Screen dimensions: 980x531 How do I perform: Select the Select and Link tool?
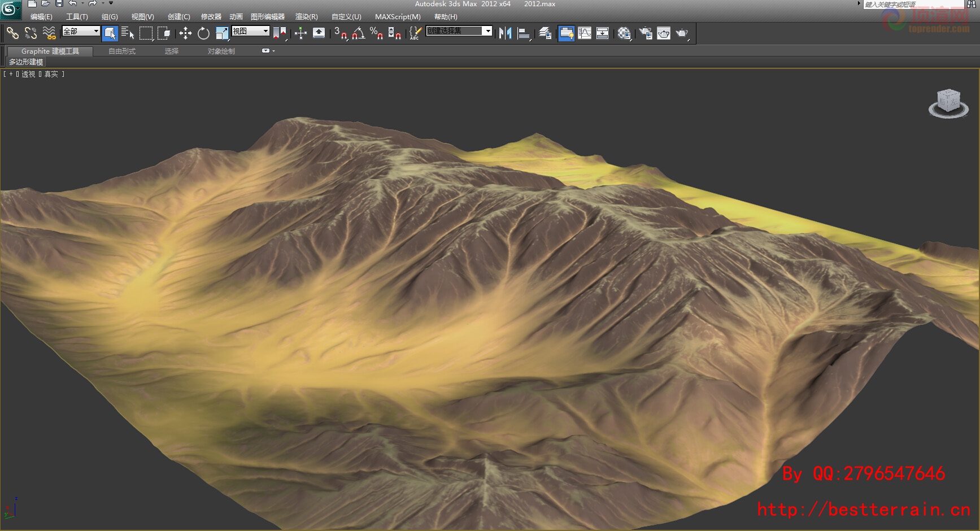(x=12, y=33)
